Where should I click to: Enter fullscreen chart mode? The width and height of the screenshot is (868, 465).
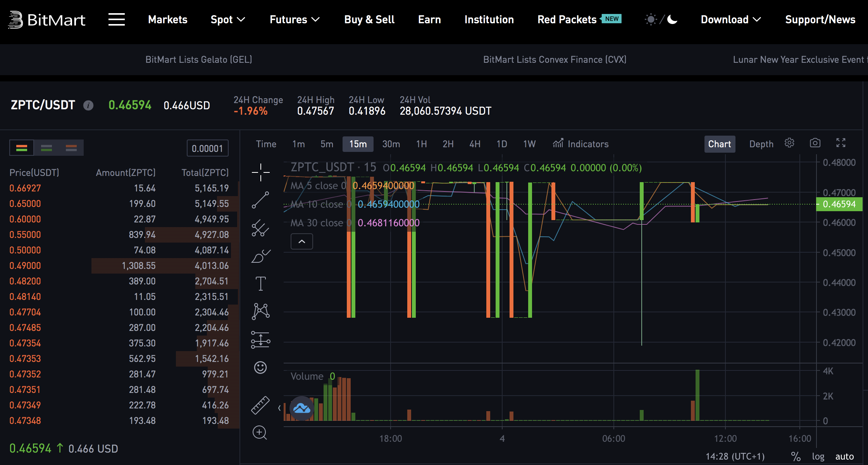coord(840,143)
